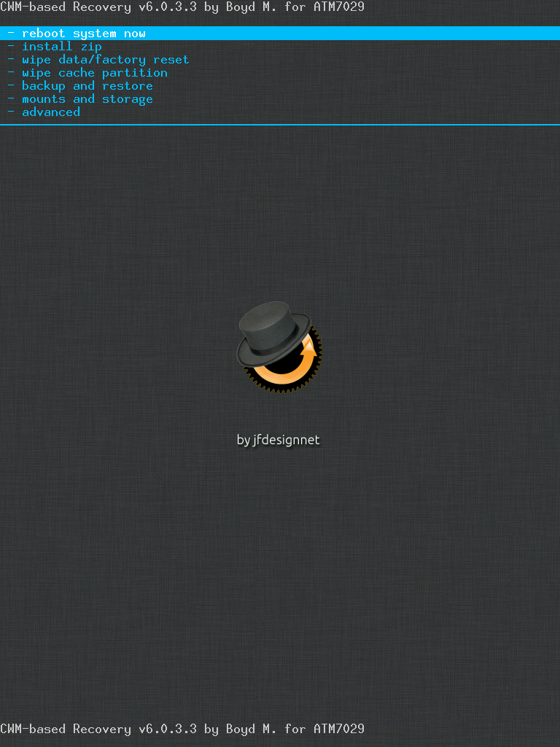The height and width of the screenshot is (747, 560).
Task: Open 'mounts and storage' menu
Action: point(87,99)
